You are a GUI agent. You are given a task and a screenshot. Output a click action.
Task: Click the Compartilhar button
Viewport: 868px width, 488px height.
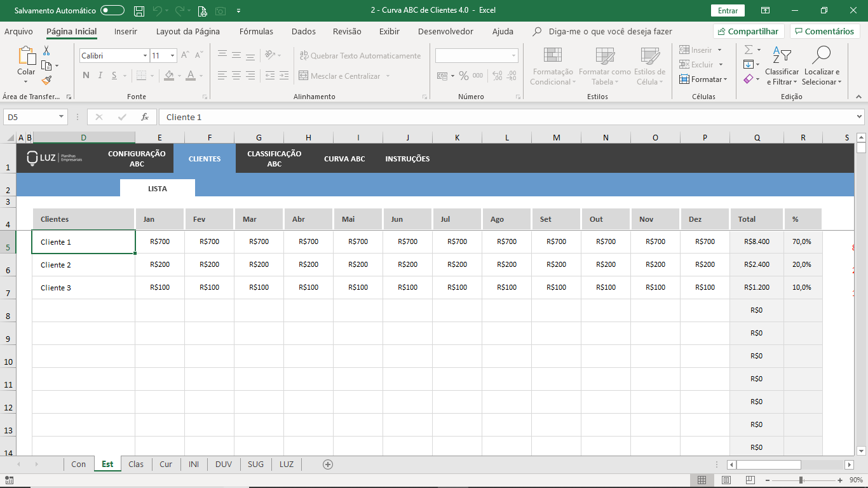[x=749, y=31]
